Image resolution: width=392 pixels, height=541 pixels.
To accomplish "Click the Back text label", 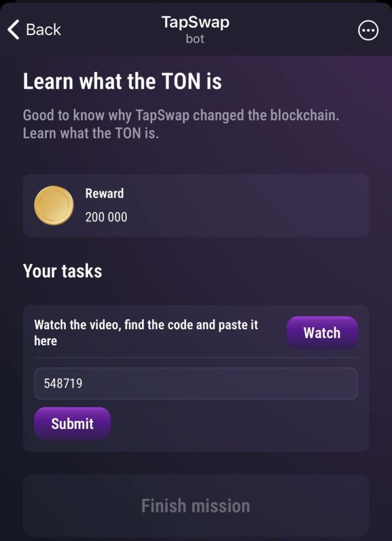I will tap(43, 30).
